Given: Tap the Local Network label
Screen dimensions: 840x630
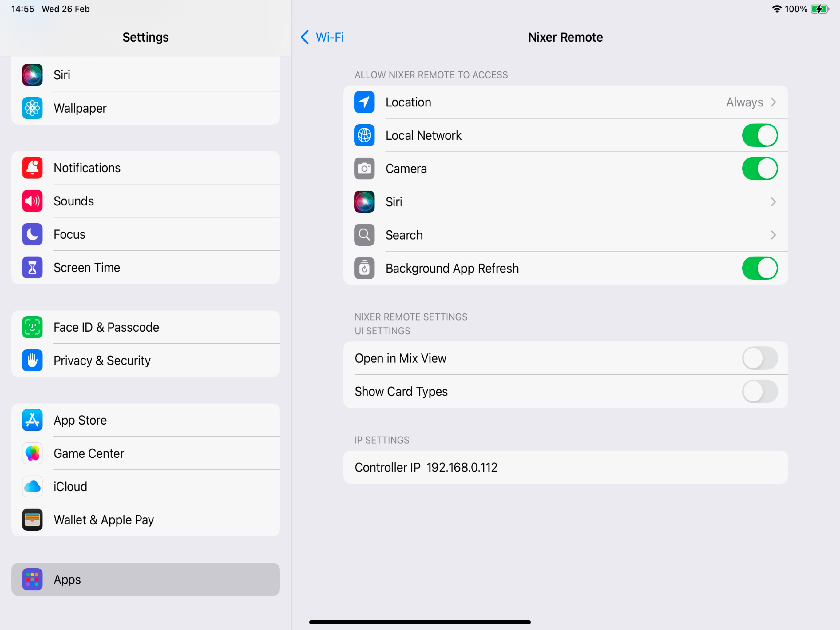Looking at the screenshot, I should pos(423,135).
